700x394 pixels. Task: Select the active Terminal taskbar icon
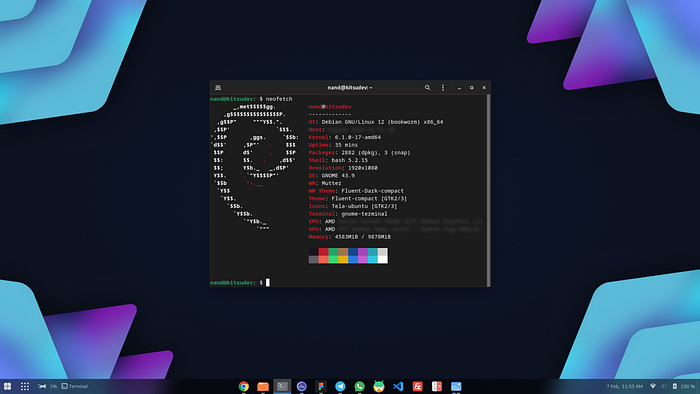pyautogui.click(x=282, y=386)
